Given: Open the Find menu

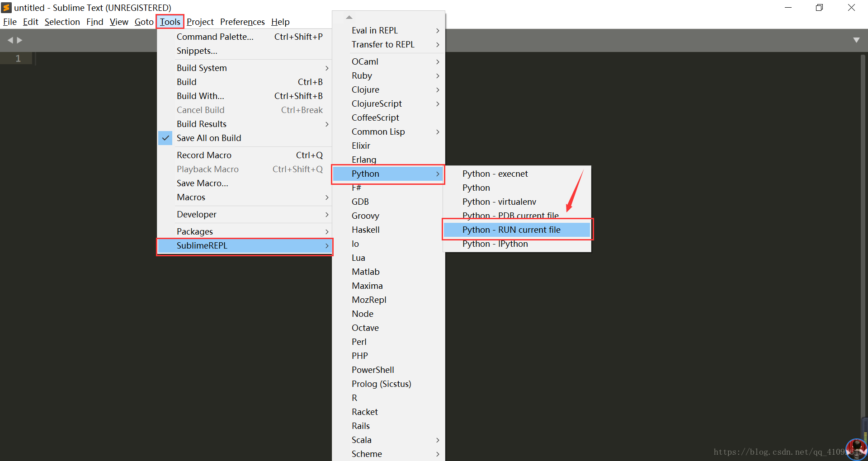Looking at the screenshot, I should pyautogui.click(x=94, y=22).
